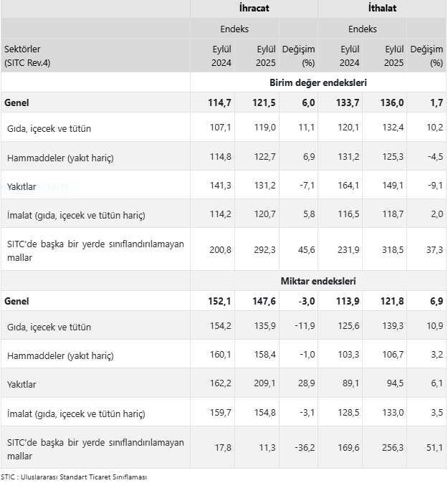
Task: Click the Endeks header under İhracat
Action: point(234,29)
